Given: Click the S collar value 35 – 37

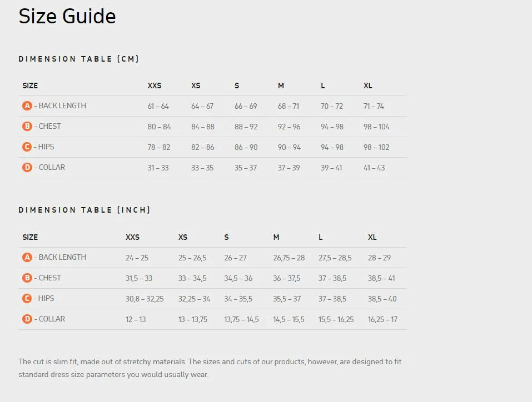Looking at the screenshot, I should tap(246, 168).
